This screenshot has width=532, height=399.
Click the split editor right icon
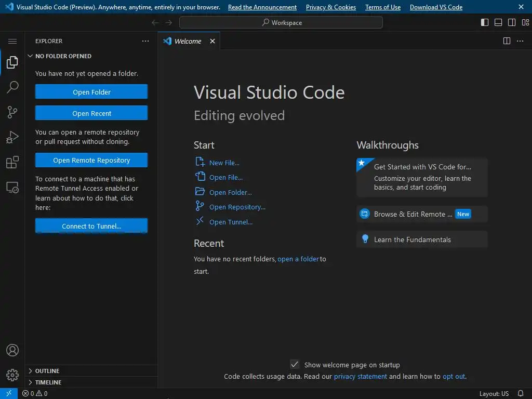tap(507, 41)
